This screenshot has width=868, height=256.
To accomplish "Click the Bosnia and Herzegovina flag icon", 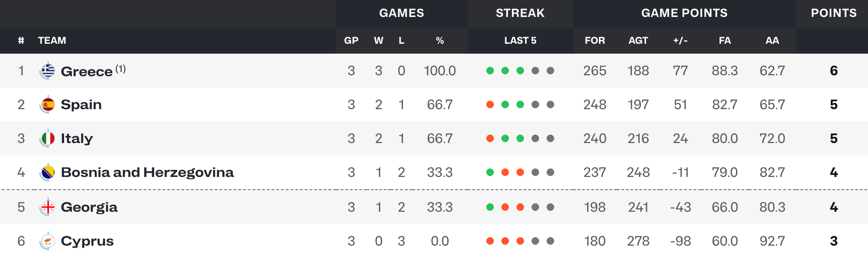I will tap(48, 172).
